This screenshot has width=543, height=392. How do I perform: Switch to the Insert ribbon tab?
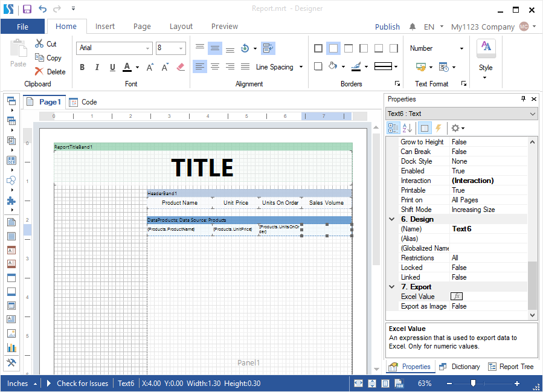pyautogui.click(x=105, y=27)
